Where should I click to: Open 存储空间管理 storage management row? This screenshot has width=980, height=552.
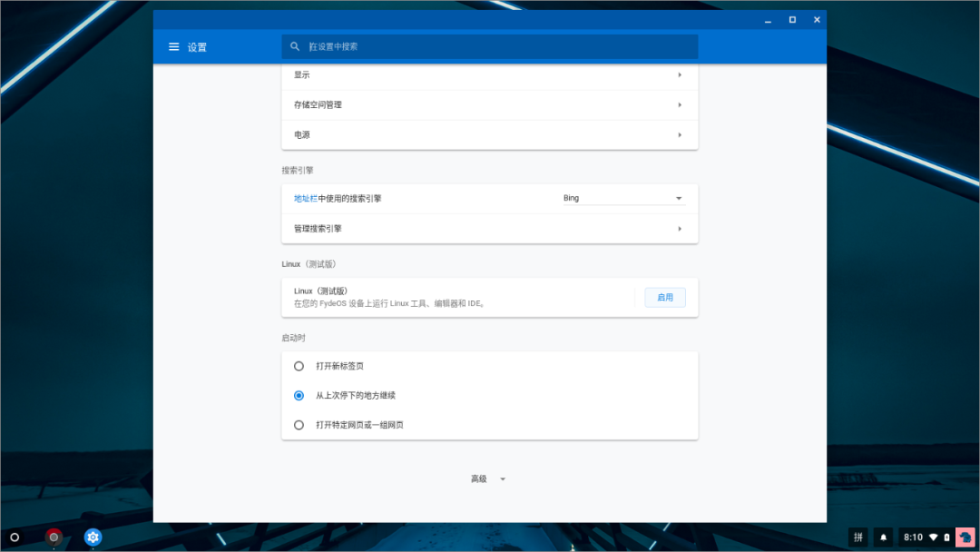click(489, 105)
